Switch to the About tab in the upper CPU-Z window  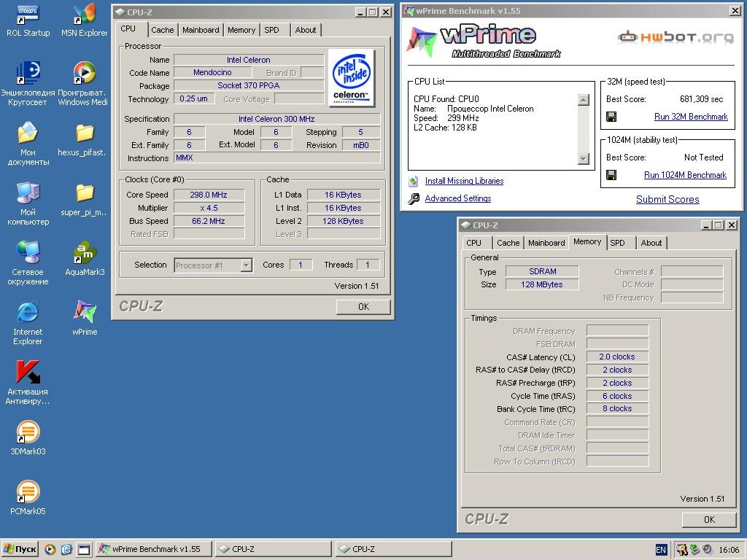click(x=306, y=30)
